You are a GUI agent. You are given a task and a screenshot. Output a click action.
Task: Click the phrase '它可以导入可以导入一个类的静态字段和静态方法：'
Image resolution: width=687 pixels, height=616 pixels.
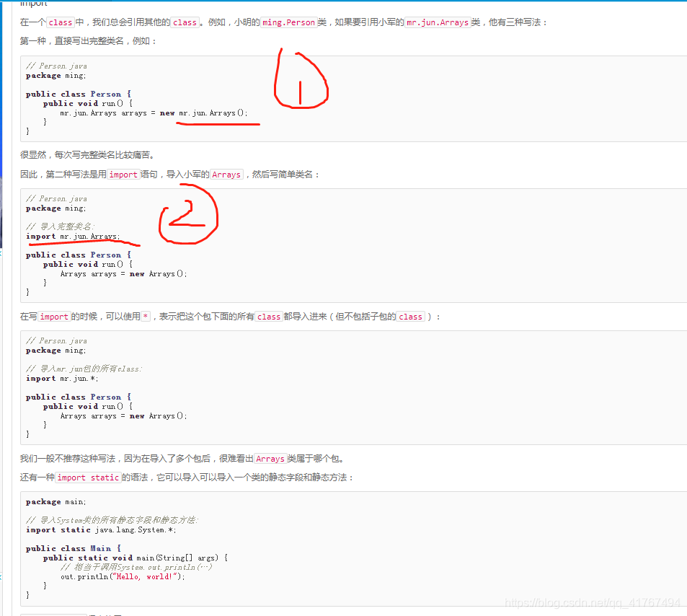255,478
